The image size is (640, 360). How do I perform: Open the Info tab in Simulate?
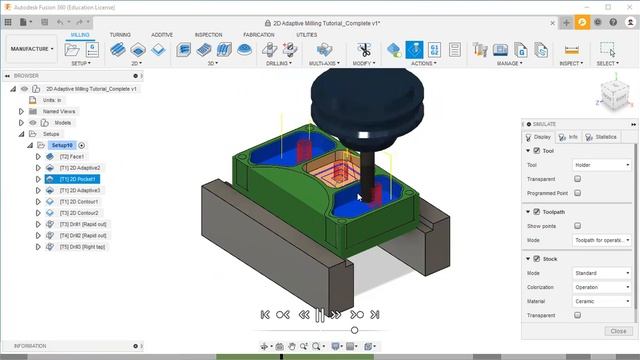click(x=569, y=137)
